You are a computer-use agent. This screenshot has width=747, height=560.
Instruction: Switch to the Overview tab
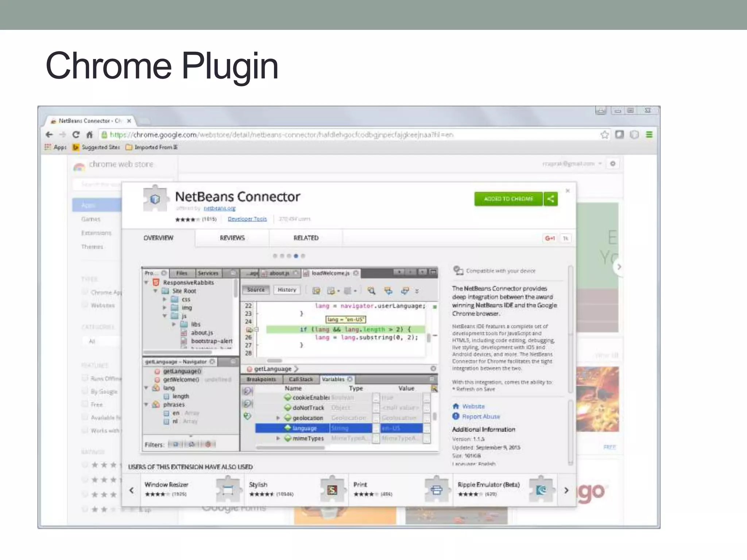[158, 238]
